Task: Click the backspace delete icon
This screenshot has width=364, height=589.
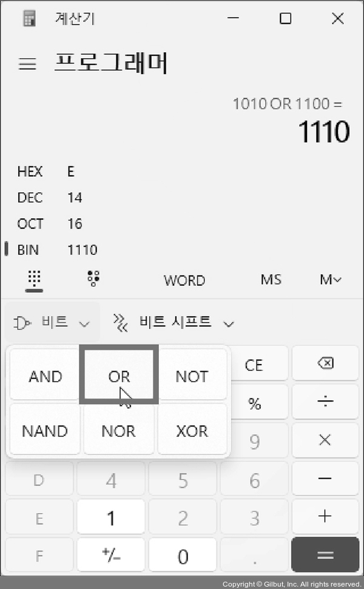Action: click(x=325, y=363)
